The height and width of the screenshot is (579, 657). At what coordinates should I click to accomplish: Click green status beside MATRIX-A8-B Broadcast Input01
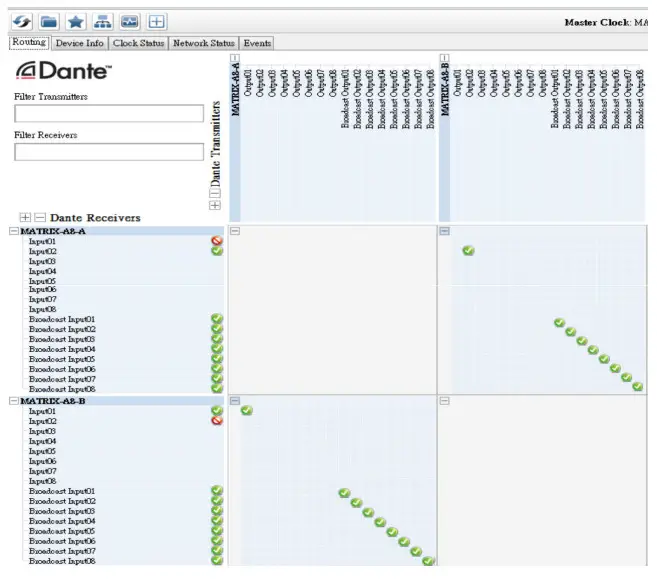point(217,490)
